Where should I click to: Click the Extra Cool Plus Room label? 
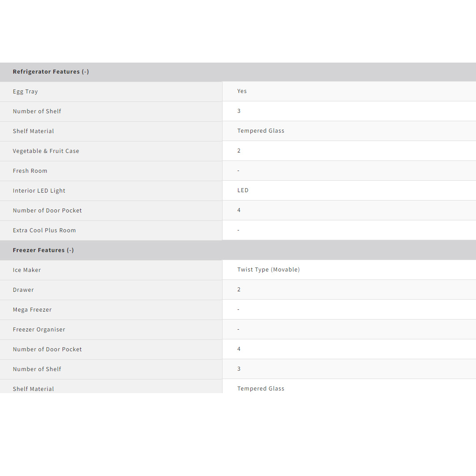(x=44, y=231)
